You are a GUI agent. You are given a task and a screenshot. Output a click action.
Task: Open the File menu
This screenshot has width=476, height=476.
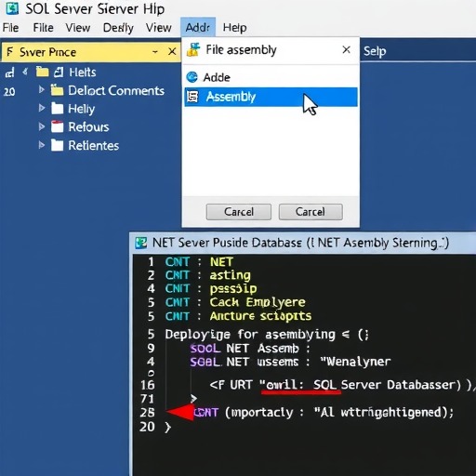pyautogui.click(x=11, y=28)
